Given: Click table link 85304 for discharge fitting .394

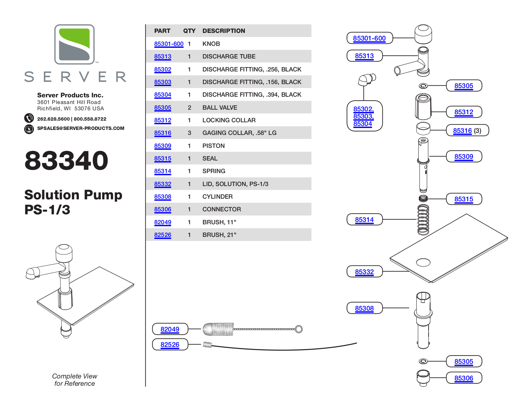Looking at the screenshot, I should 163,95.
